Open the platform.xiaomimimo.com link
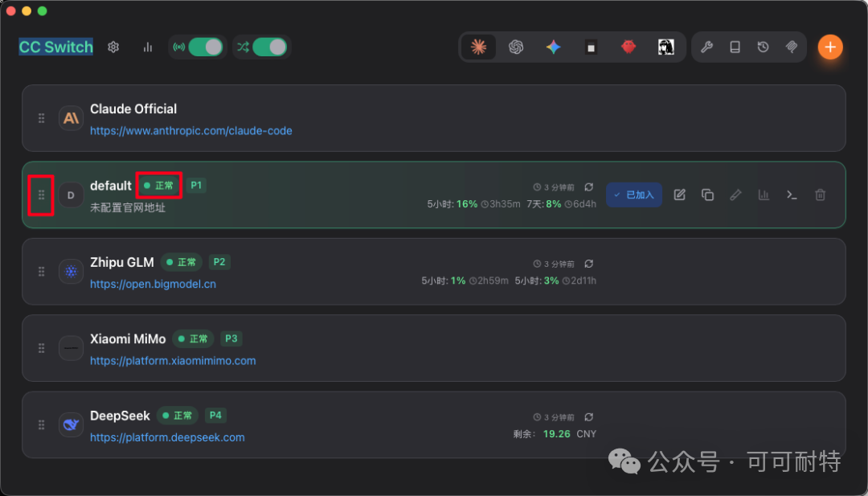868x496 pixels. (x=173, y=361)
